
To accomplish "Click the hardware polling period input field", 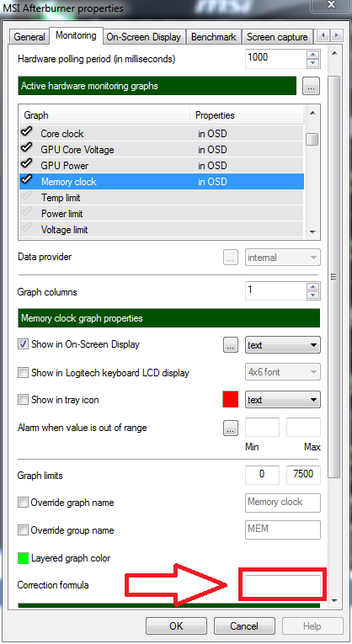I will pos(275,58).
